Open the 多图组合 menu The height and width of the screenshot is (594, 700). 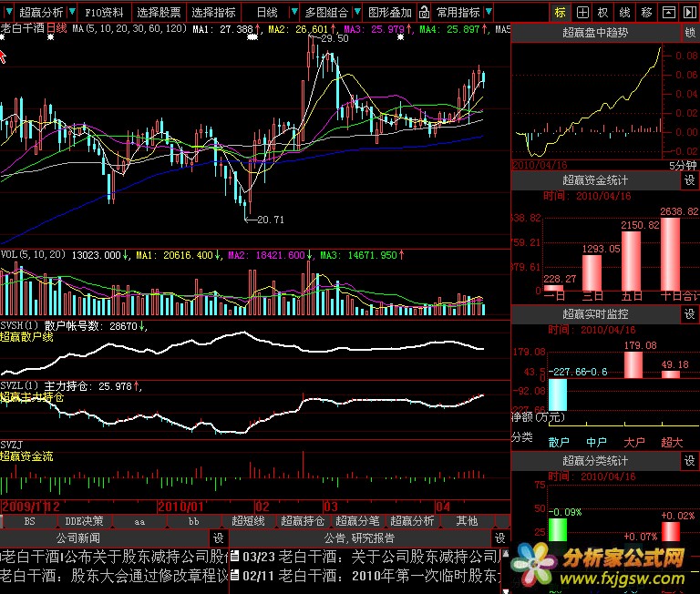coord(326,13)
